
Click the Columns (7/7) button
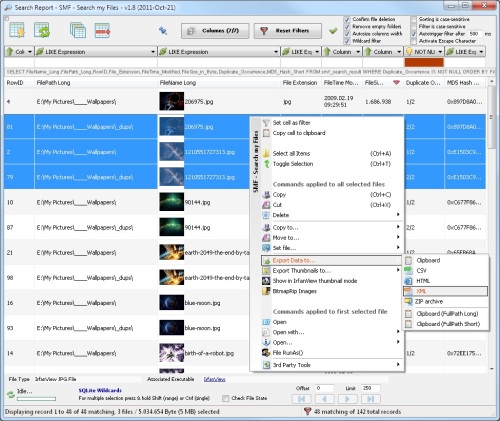click(215, 31)
